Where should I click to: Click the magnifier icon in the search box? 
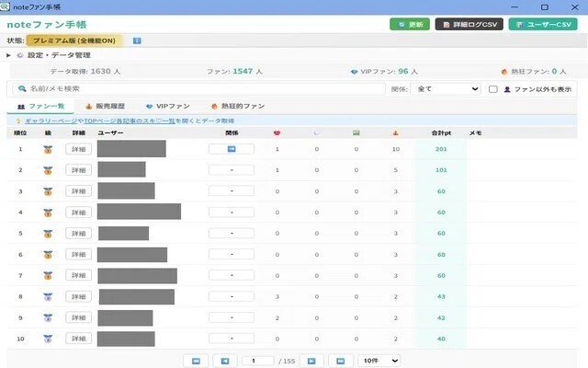[22, 88]
